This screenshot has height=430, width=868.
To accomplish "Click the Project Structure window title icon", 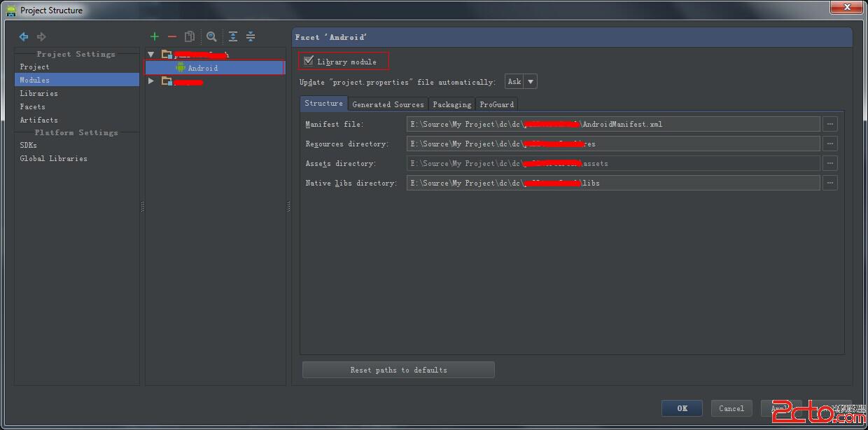I will [10, 11].
